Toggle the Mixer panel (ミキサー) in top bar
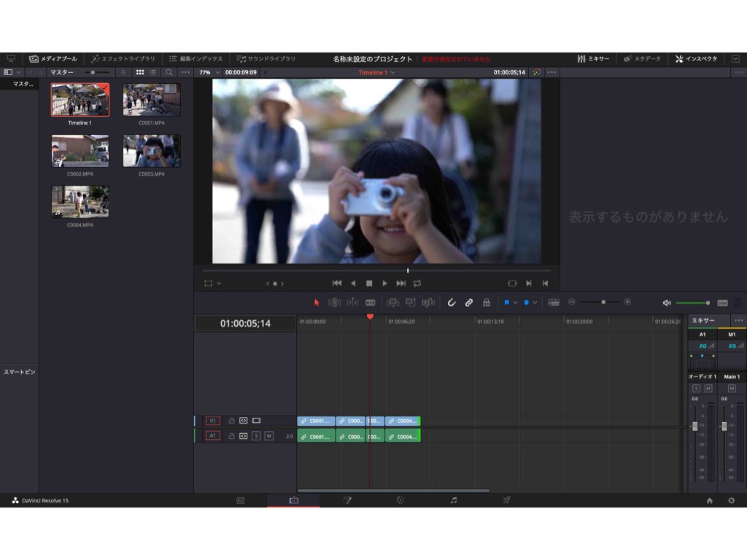This screenshot has width=747, height=560. pos(593,58)
